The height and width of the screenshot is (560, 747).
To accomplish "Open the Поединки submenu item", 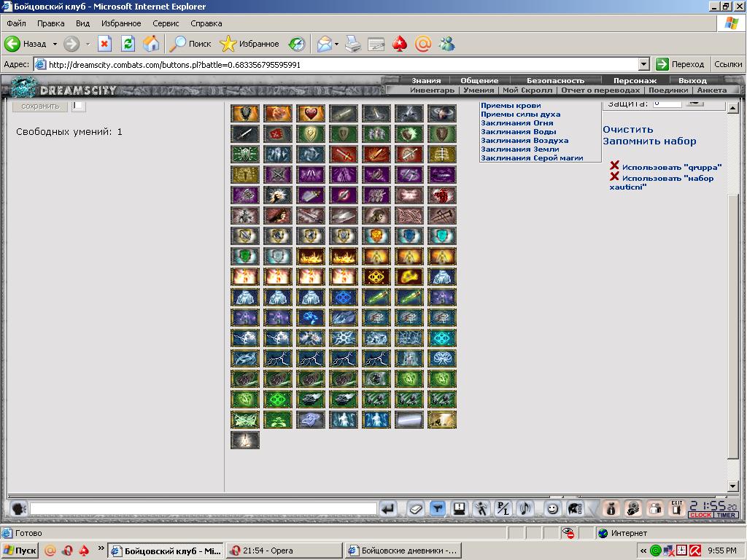I will (668, 90).
